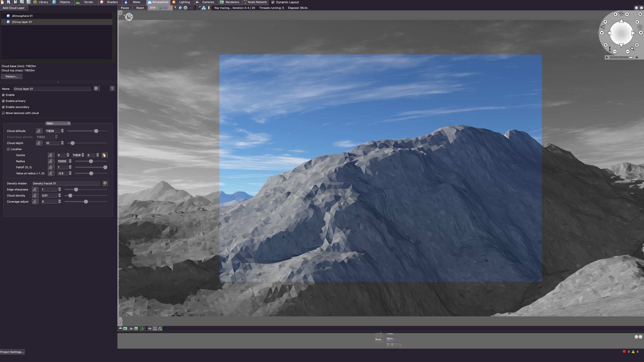This screenshot has width=644, height=362.
Task: Click the Pattern... button
Action: [x=12, y=76]
